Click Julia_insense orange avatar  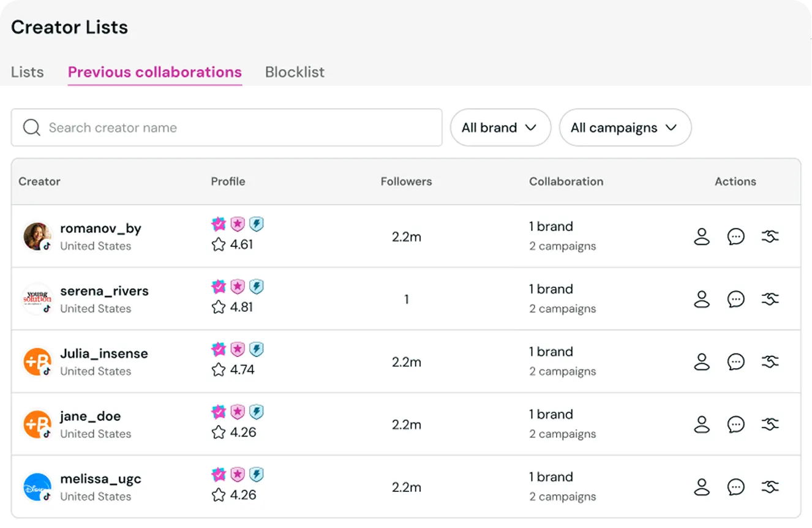tap(37, 361)
